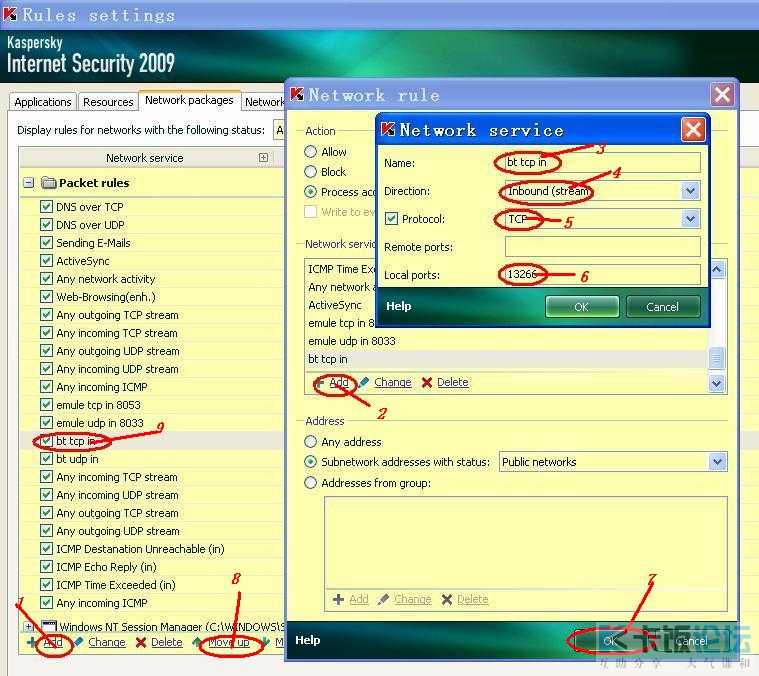759x676 pixels.
Task: Click the plus icon beside Add in the address group box
Action: [x=338, y=599]
